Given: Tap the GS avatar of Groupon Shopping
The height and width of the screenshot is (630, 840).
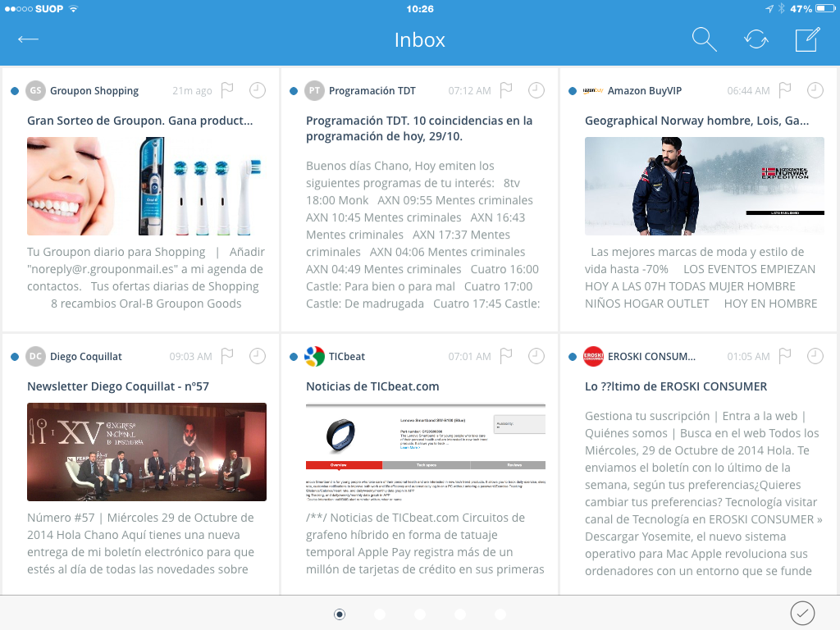Looking at the screenshot, I should (36, 90).
